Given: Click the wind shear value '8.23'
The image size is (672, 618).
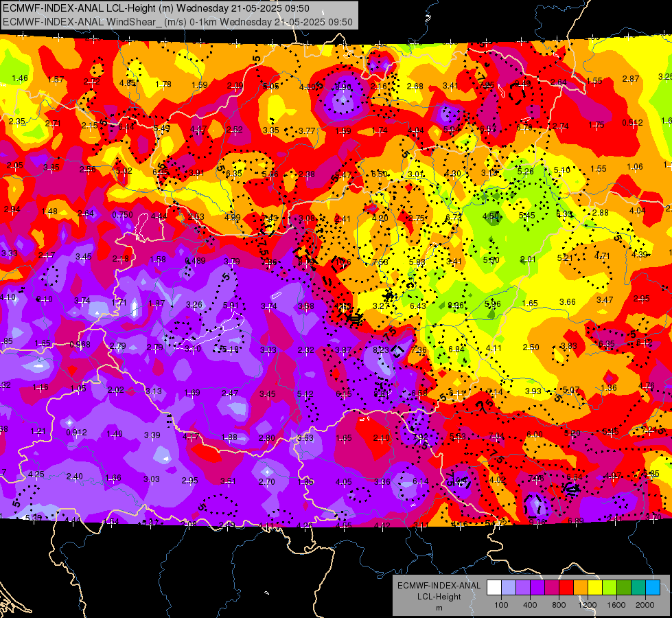Looking at the screenshot, I should tap(381, 350).
